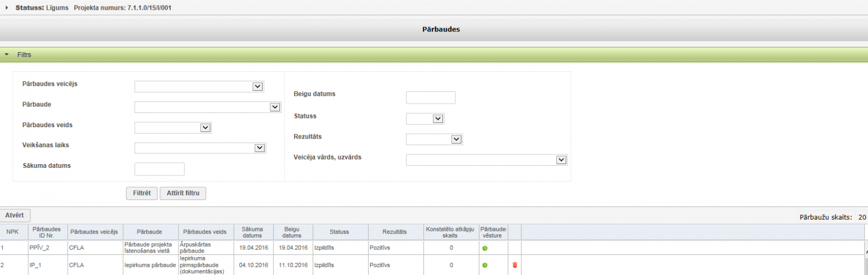The width and height of the screenshot is (868, 275).
Task: Open the Statuss filter dropdown
Action: [x=425, y=119]
